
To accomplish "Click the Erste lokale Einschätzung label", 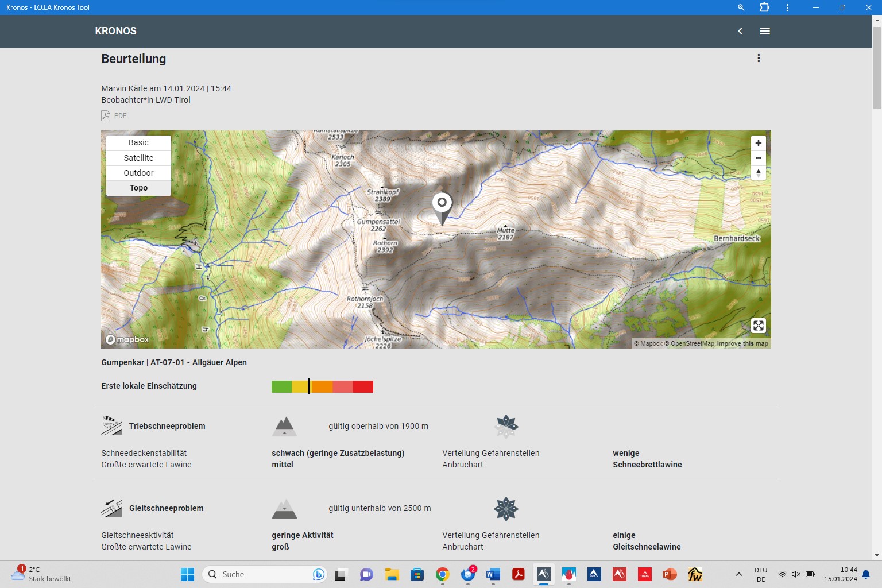I will point(149,386).
